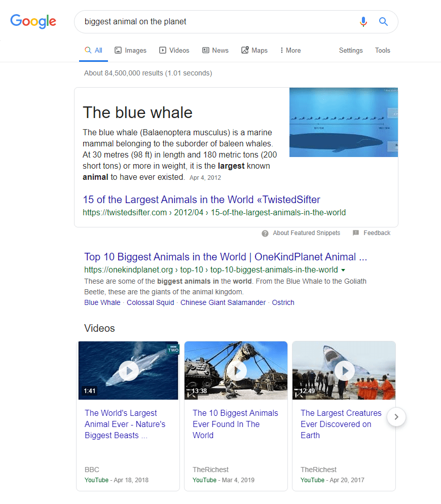This screenshot has height=504, width=441.
Task: Show next videos with carousel arrow
Action: pyautogui.click(x=396, y=417)
